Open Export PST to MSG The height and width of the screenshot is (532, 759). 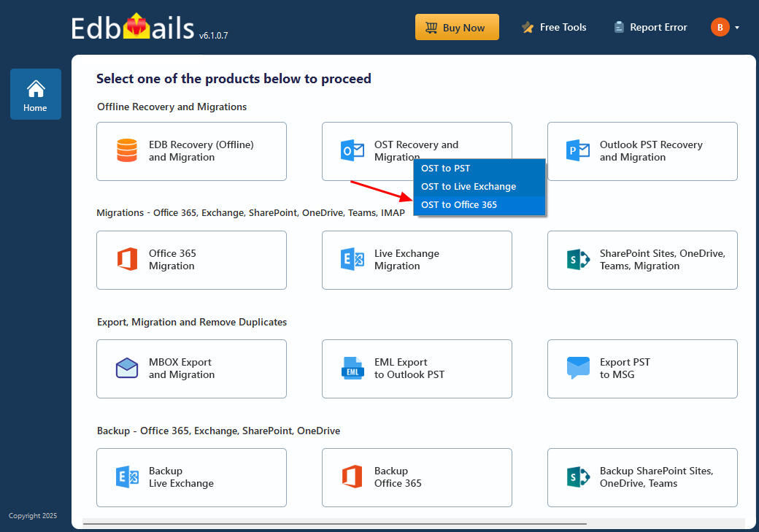642,369
